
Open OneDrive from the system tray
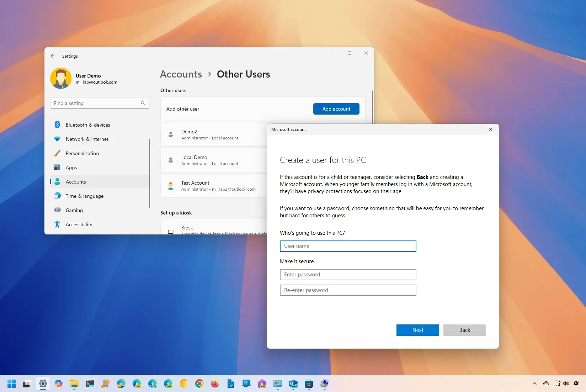(546, 383)
